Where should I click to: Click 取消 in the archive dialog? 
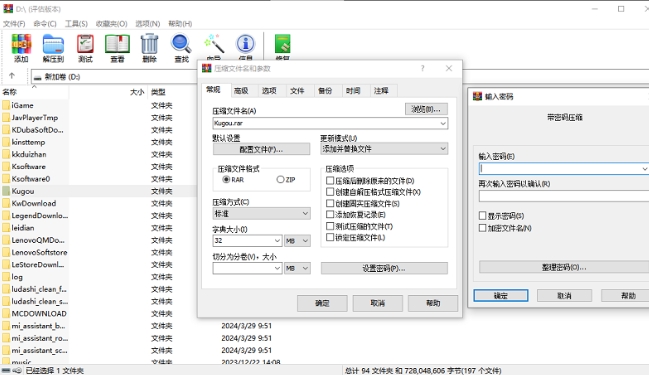377,303
